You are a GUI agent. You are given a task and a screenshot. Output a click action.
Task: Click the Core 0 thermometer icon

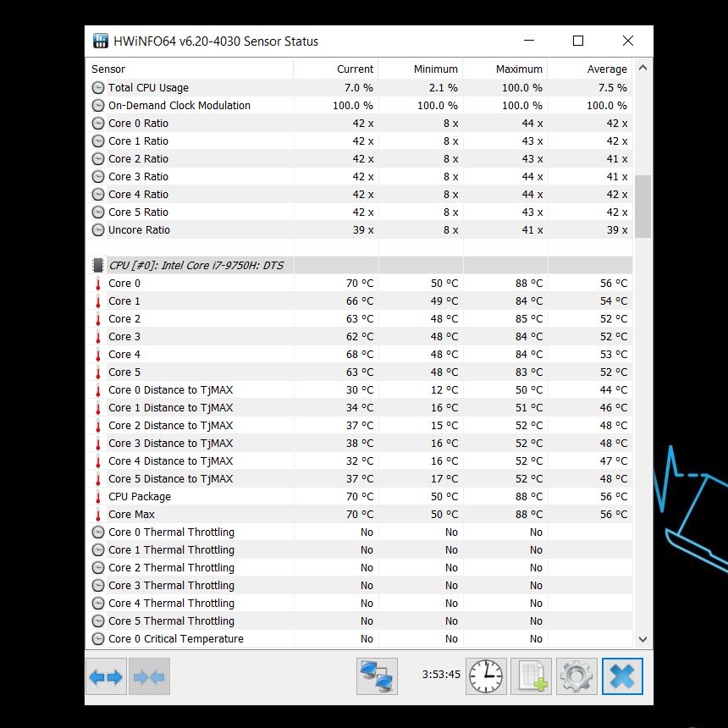pyautogui.click(x=98, y=284)
